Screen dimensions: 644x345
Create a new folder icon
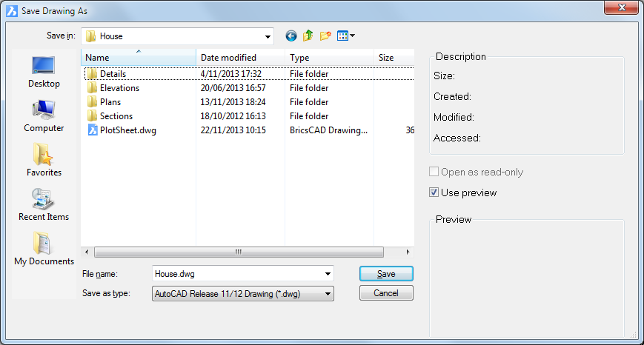click(x=325, y=36)
